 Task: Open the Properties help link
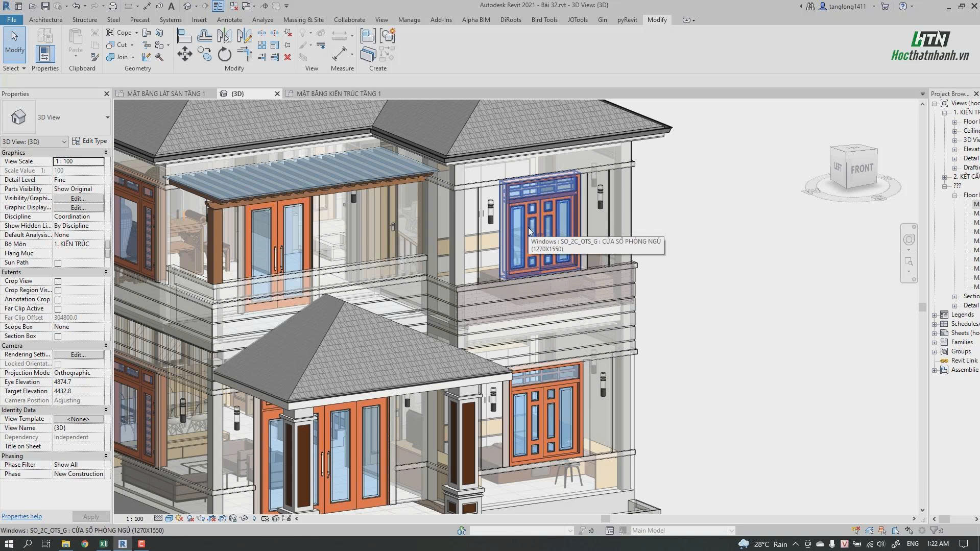[21, 516]
